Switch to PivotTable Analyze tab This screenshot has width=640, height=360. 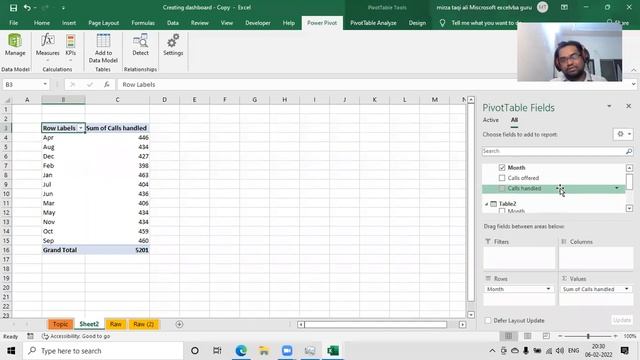373,23
